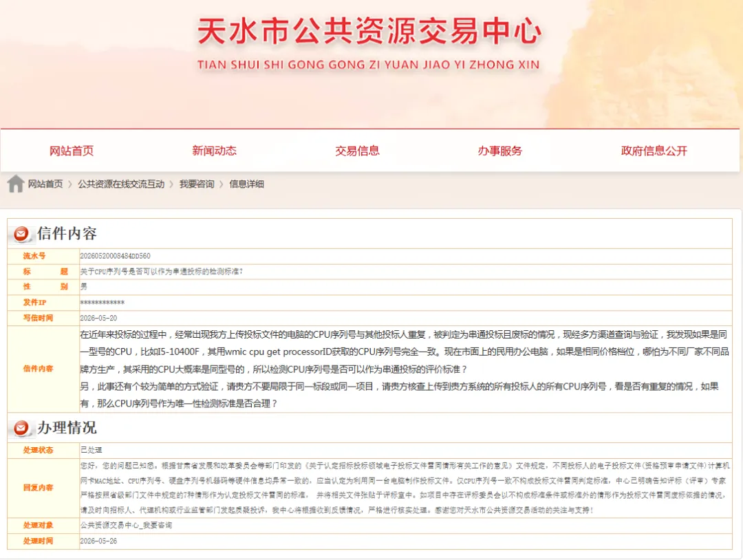
Task: Click the gender value 男
Action: tap(84, 287)
